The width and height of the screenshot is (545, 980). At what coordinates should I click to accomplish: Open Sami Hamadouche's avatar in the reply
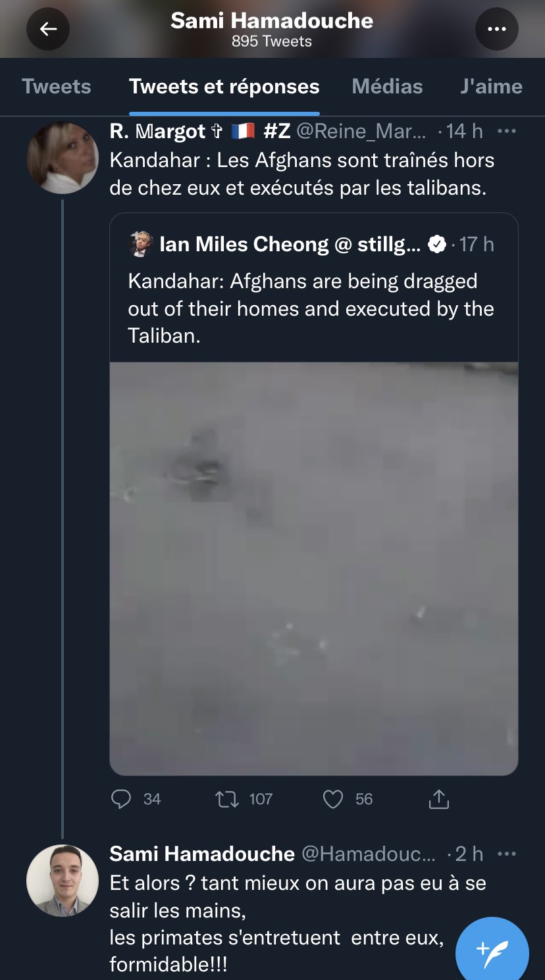click(63, 880)
